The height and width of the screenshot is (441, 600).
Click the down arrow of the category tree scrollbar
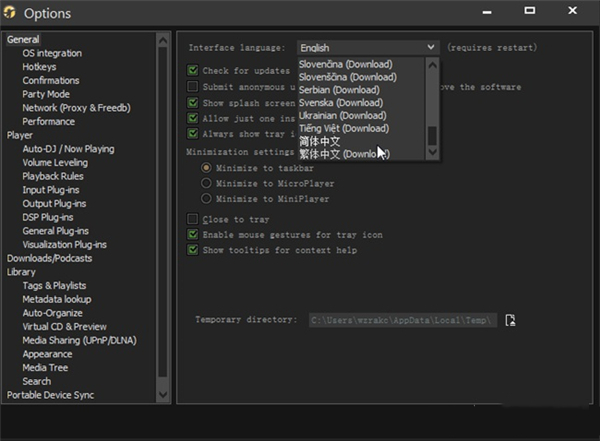point(163,398)
